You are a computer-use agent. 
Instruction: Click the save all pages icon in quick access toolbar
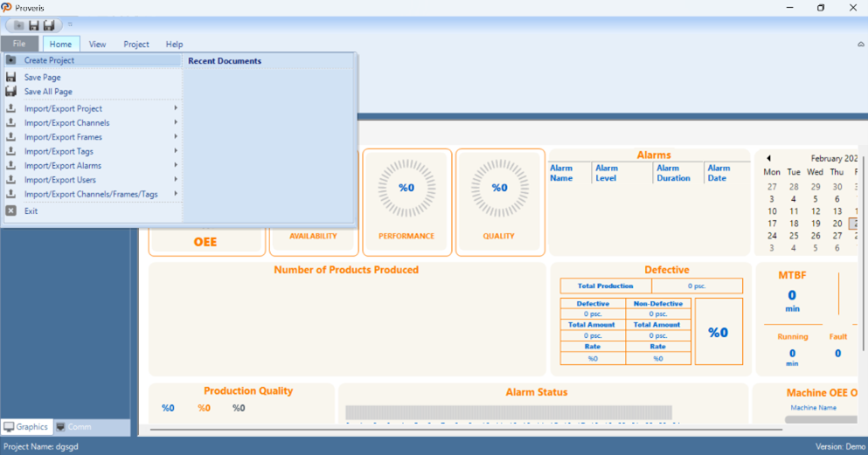(x=49, y=25)
